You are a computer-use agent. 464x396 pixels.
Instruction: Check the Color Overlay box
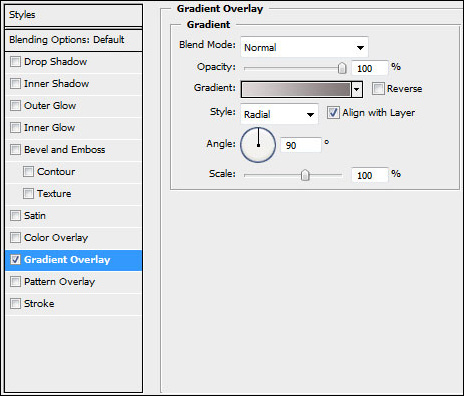pos(15,238)
